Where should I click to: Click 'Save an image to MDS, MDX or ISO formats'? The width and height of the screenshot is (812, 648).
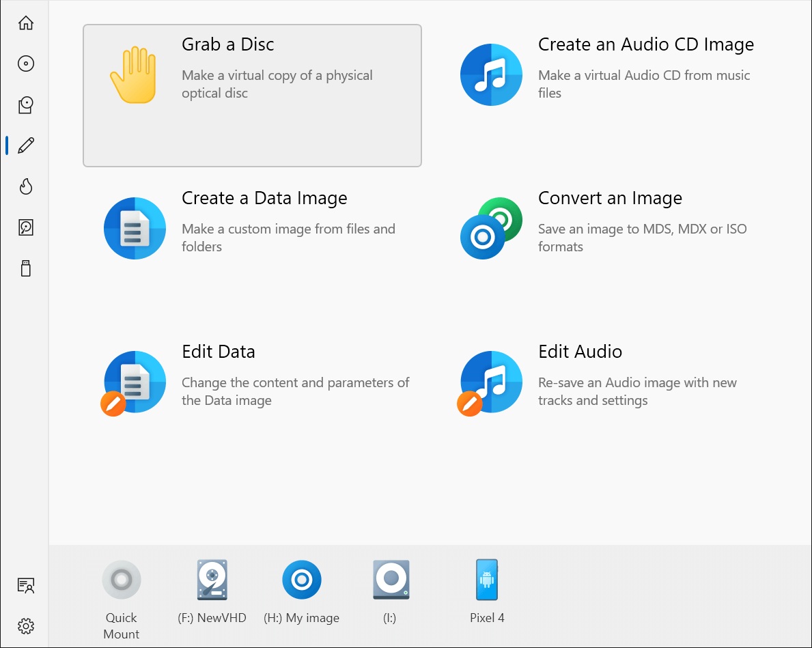pyautogui.click(x=642, y=238)
